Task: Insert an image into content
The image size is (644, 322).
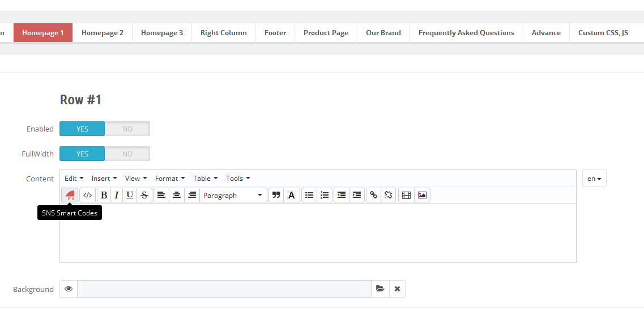Action: [422, 195]
